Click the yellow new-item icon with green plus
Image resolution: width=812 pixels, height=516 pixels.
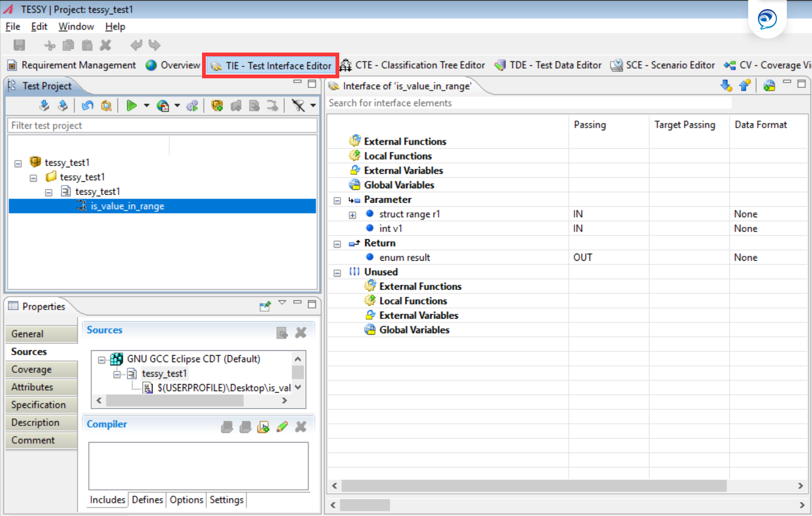point(217,106)
